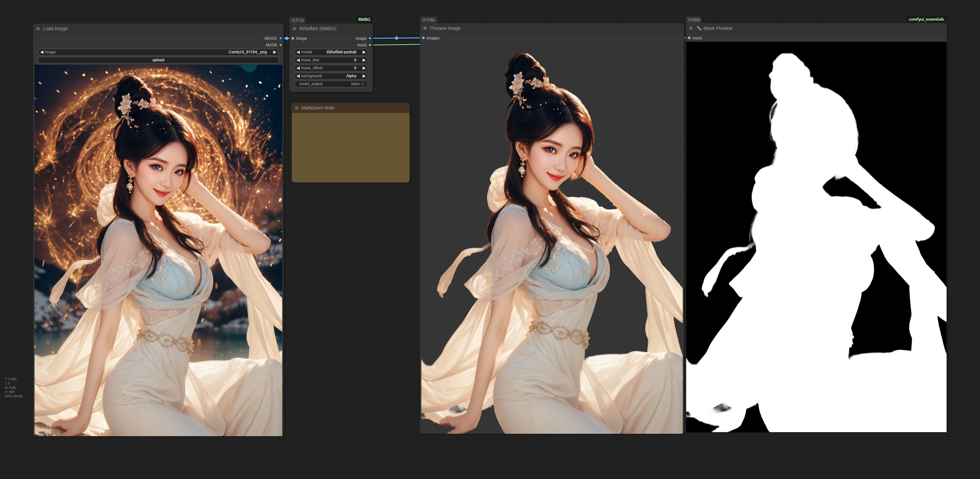980x479 pixels.
Task: Click the Mask Preview node collapse dot
Action: pos(691,28)
